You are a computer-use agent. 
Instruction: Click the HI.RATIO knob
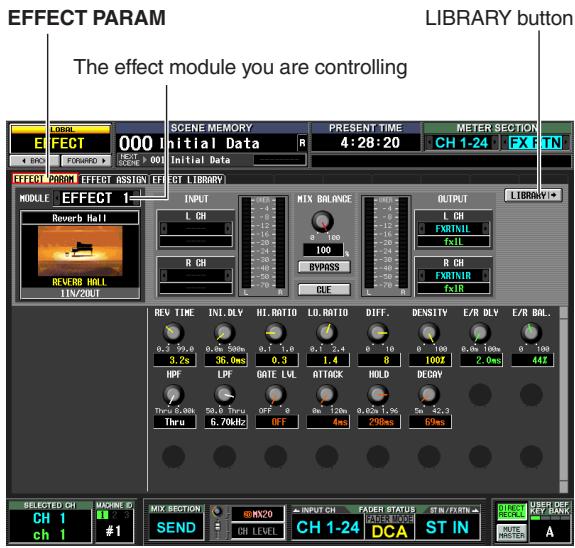coord(275,333)
